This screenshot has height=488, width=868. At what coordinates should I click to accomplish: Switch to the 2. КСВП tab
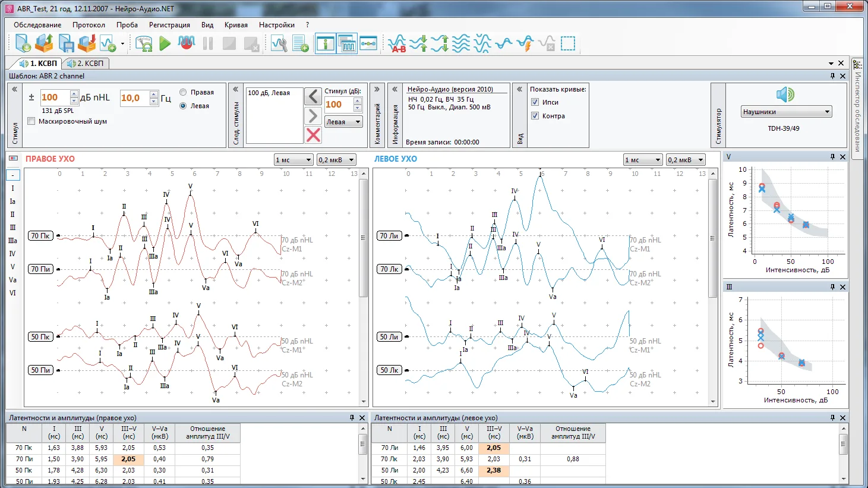86,63
